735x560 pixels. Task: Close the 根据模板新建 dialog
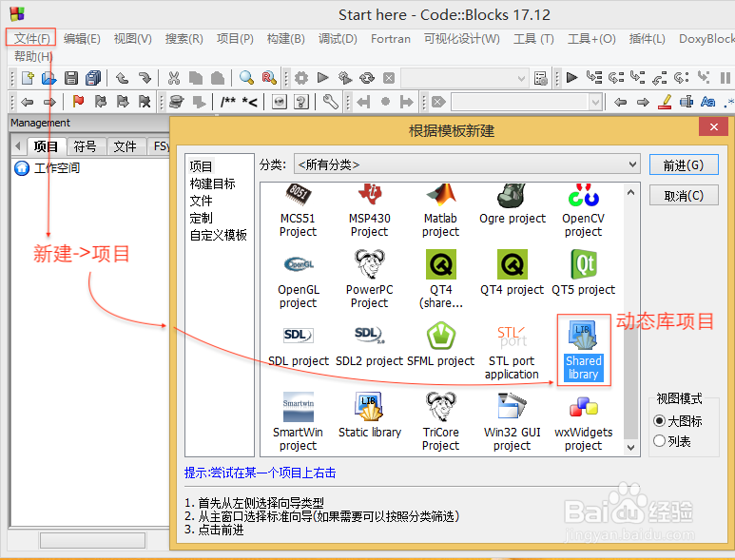tap(713, 127)
